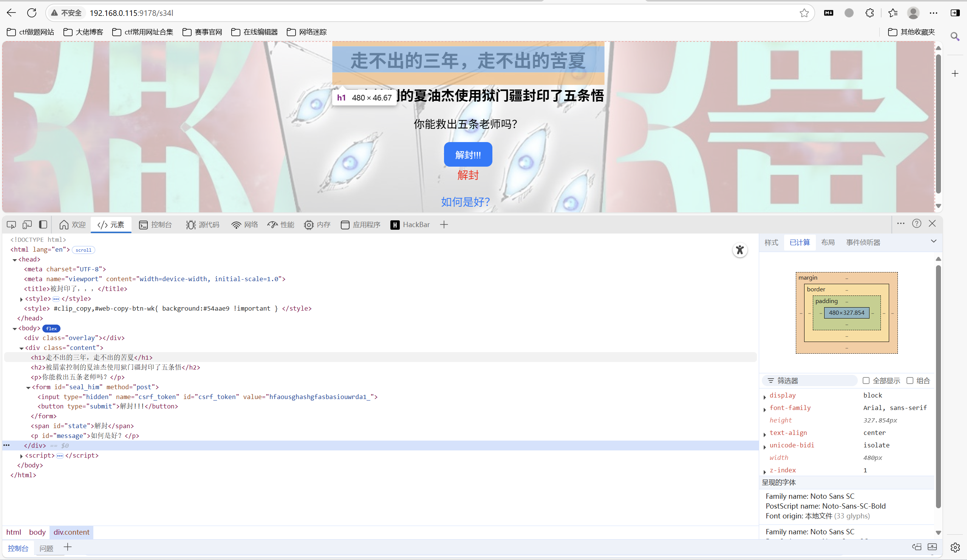Close the DevTools panel
The height and width of the screenshot is (560, 967).
(933, 224)
